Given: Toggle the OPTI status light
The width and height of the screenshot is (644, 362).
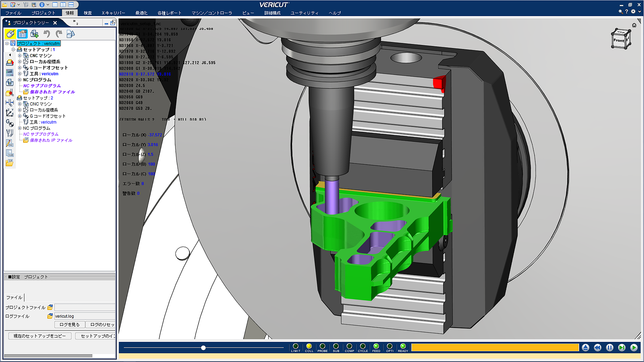Looking at the screenshot, I should (389, 346).
